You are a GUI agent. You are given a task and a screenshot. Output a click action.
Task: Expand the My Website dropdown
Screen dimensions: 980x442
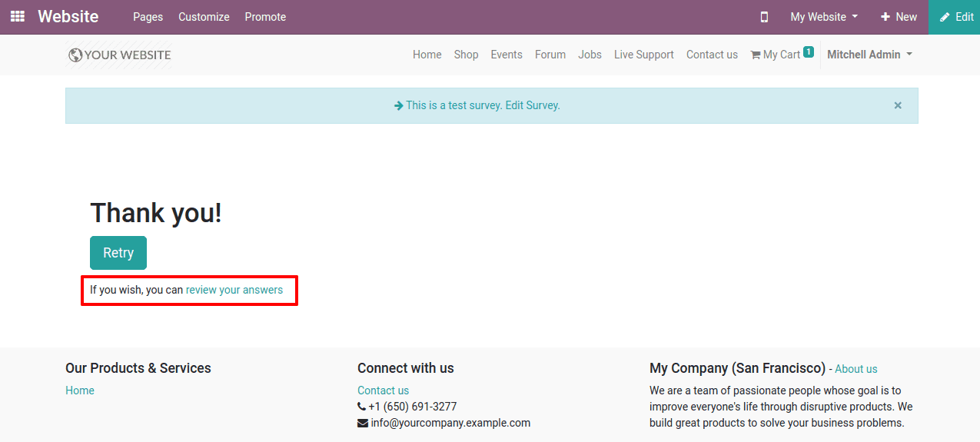click(x=824, y=17)
